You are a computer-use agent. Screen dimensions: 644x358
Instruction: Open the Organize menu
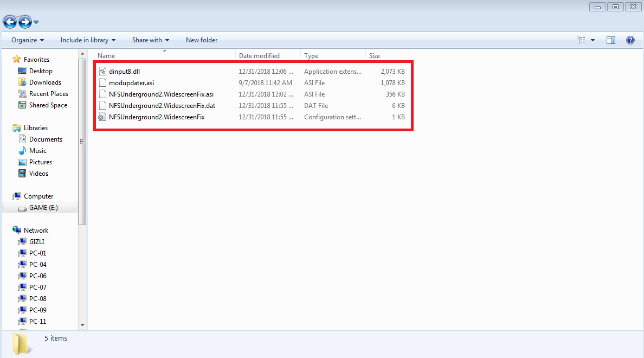28,40
